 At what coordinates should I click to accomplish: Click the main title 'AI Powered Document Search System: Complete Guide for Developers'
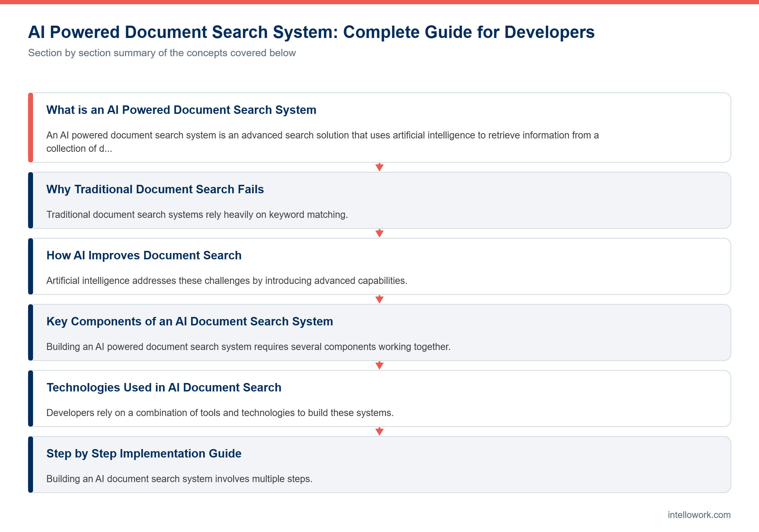[x=311, y=32]
